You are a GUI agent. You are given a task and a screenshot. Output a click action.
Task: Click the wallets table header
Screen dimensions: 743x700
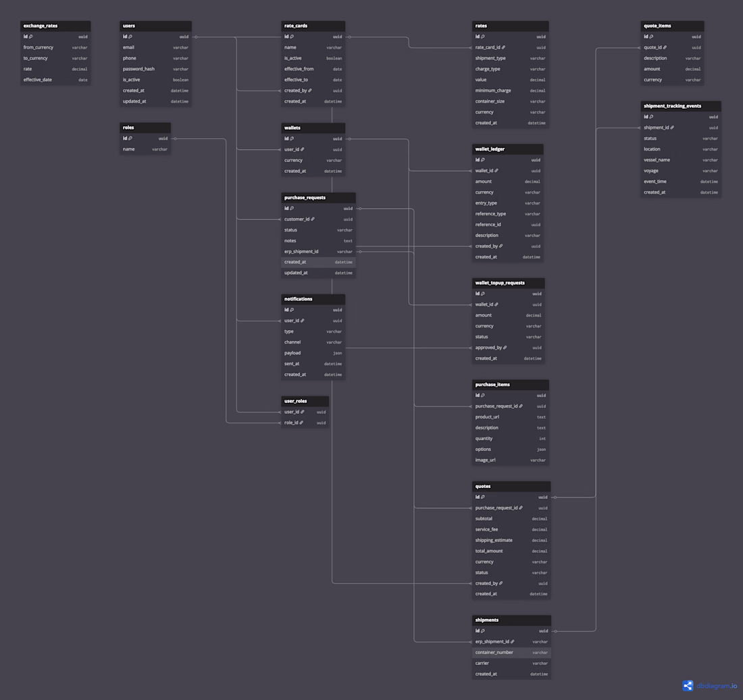(x=313, y=128)
